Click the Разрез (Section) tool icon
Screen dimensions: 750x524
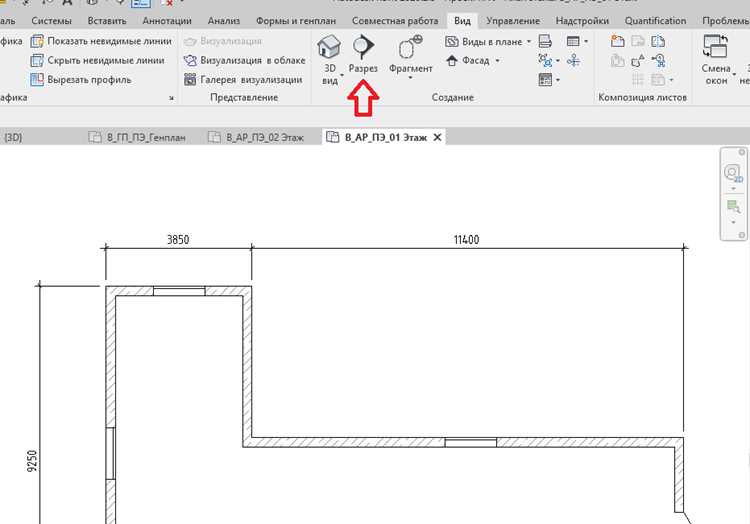tap(364, 46)
